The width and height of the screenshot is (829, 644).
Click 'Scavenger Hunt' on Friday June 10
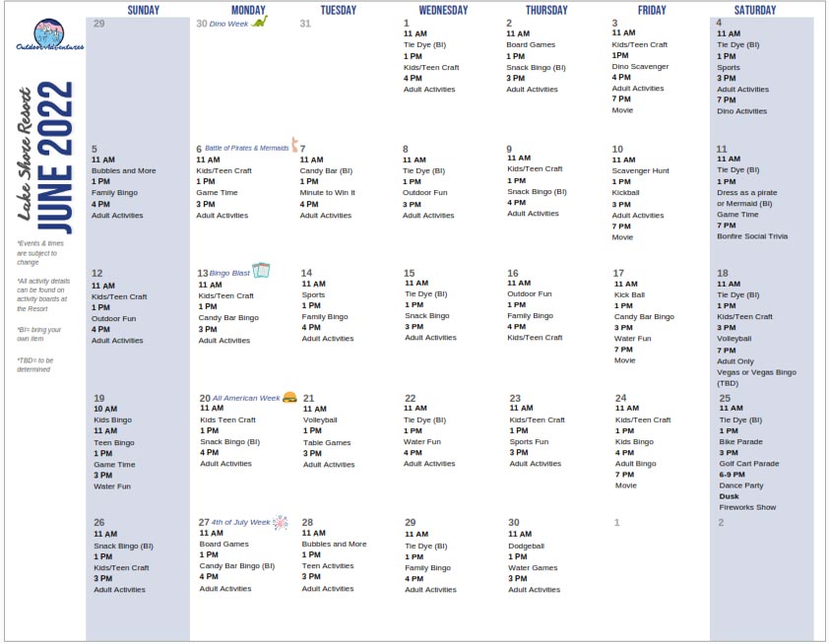click(x=640, y=170)
